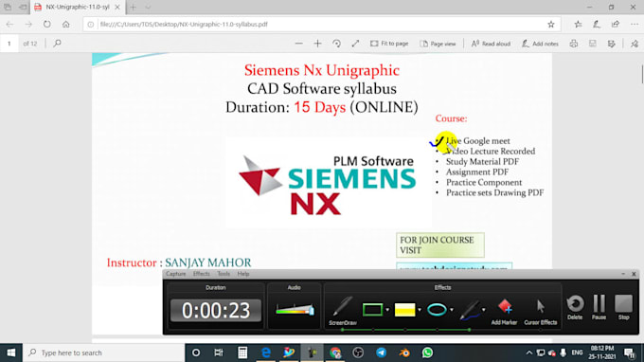Screen dimensions: 644x362
Task: Go back to the previous page in browser
Action: (9, 25)
